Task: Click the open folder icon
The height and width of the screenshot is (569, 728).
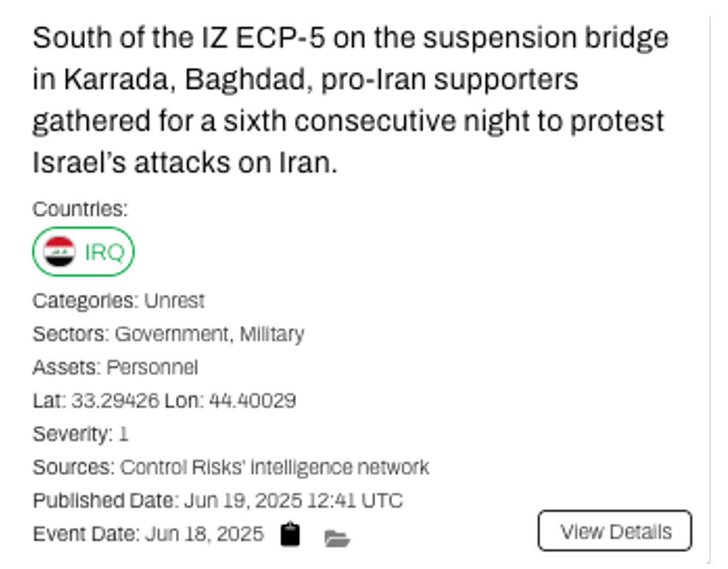Action: (x=337, y=538)
